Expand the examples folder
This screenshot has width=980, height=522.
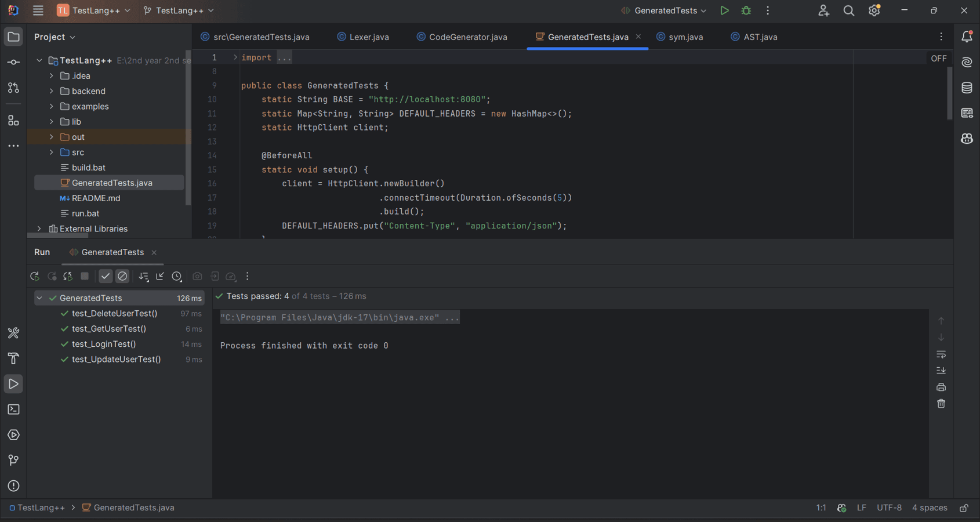coord(52,106)
